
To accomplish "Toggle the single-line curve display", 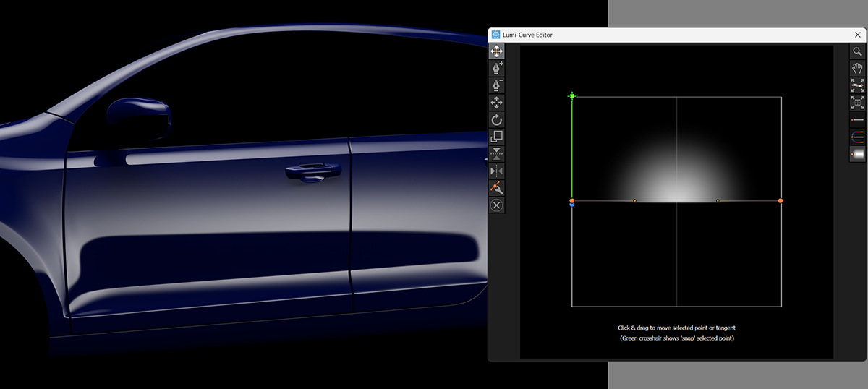I will coord(857,120).
